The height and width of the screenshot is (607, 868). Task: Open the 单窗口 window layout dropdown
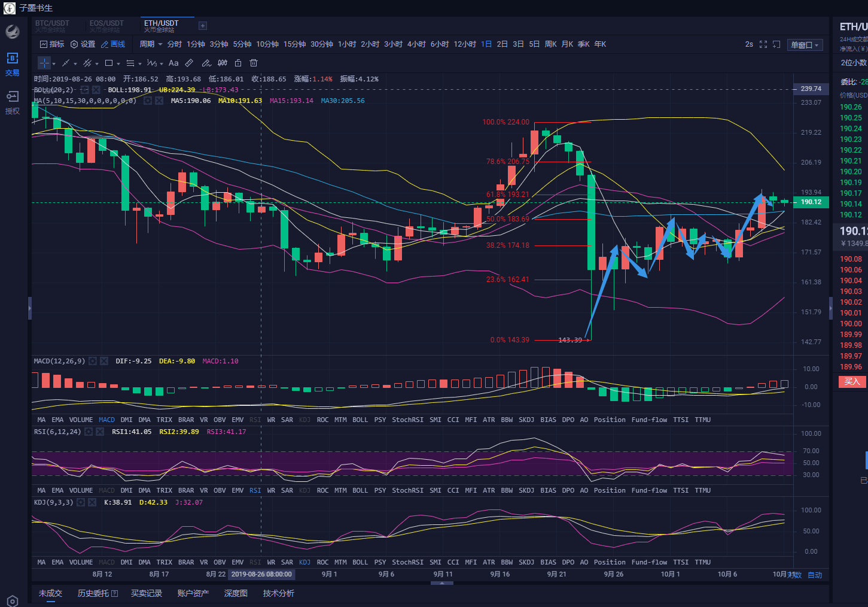click(x=805, y=45)
